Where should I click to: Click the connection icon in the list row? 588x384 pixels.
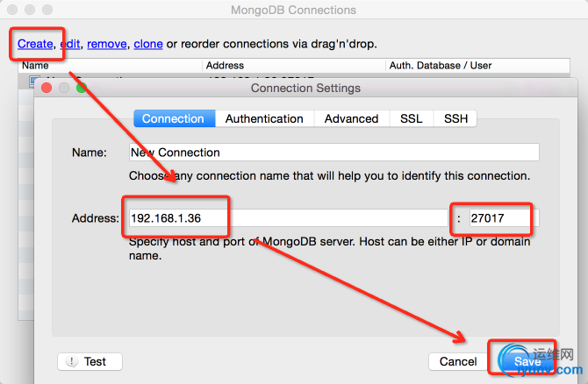click(x=34, y=80)
